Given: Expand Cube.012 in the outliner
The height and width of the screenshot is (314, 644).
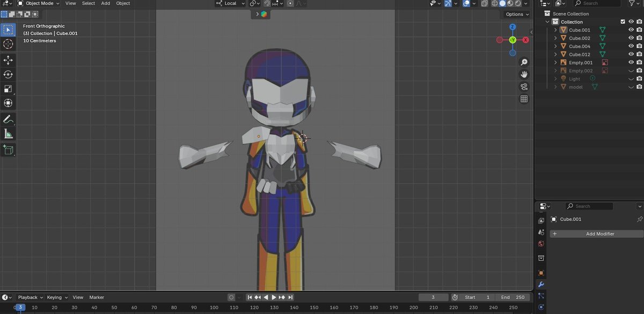Looking at the screenshot, I should (x=555, y=54).
